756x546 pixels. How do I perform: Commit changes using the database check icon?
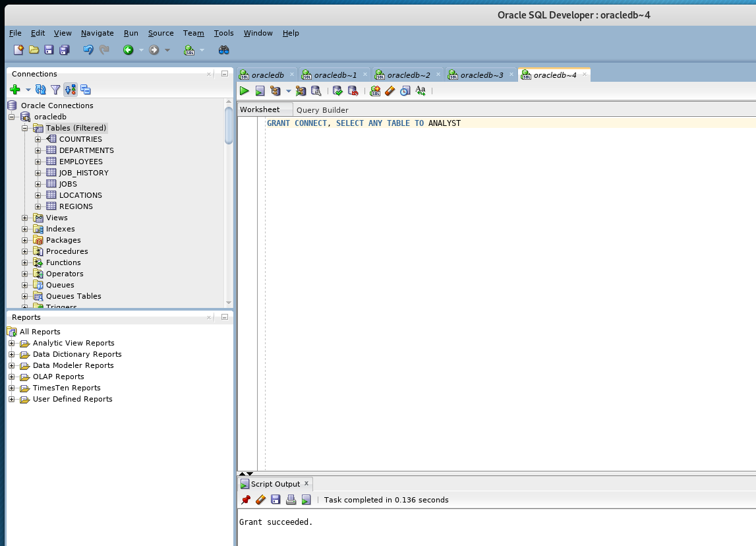[337, 90]
